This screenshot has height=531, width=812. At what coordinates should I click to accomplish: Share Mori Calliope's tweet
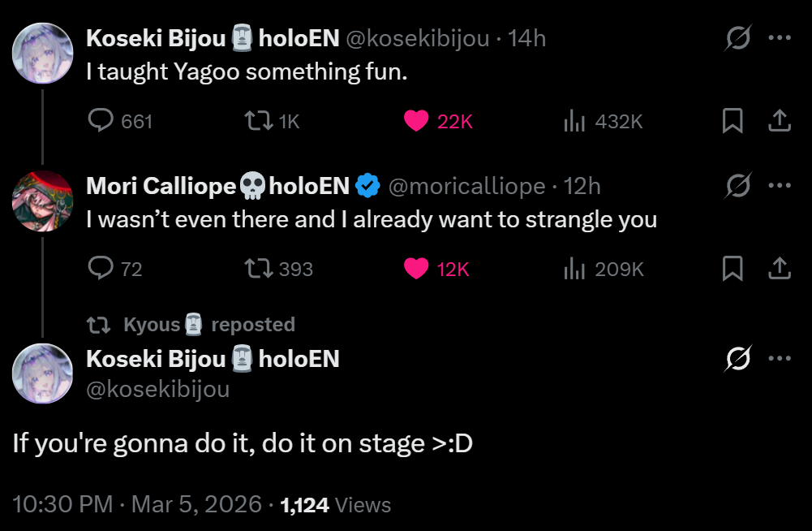[x=780, y=268]
